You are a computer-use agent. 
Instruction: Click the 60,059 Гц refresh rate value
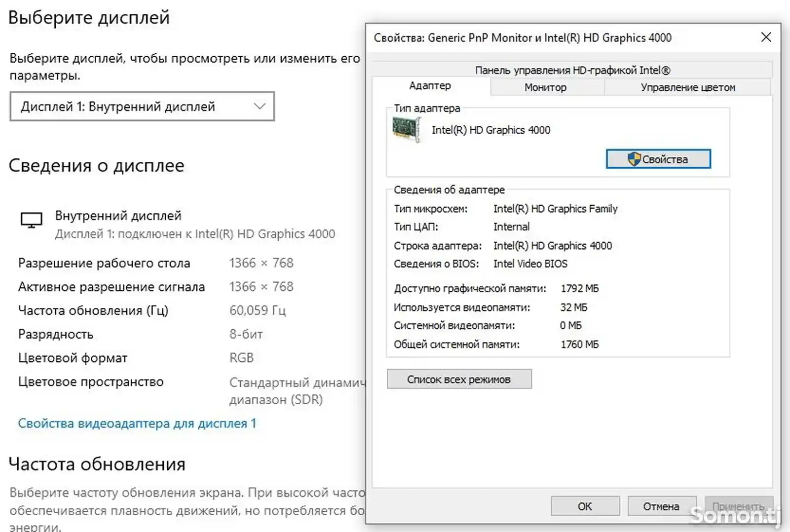pos(258,310)
